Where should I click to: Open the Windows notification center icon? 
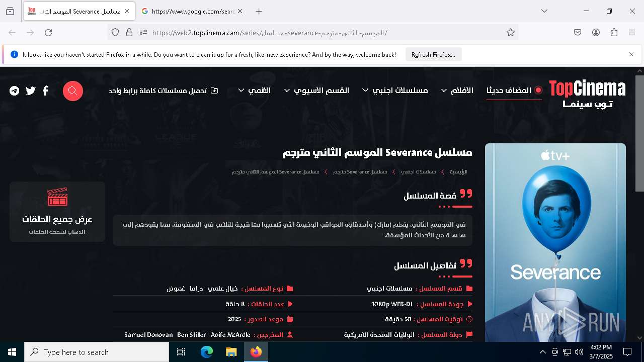[x=627, y=352]
